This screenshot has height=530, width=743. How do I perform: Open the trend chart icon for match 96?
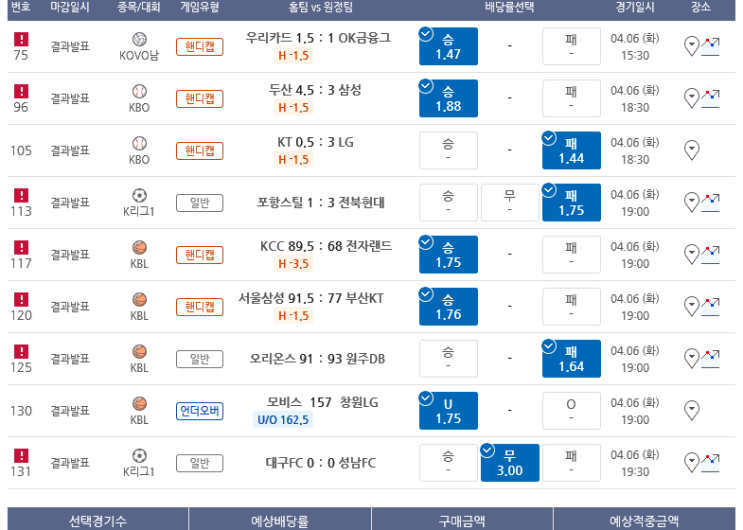tap(710, 98)
